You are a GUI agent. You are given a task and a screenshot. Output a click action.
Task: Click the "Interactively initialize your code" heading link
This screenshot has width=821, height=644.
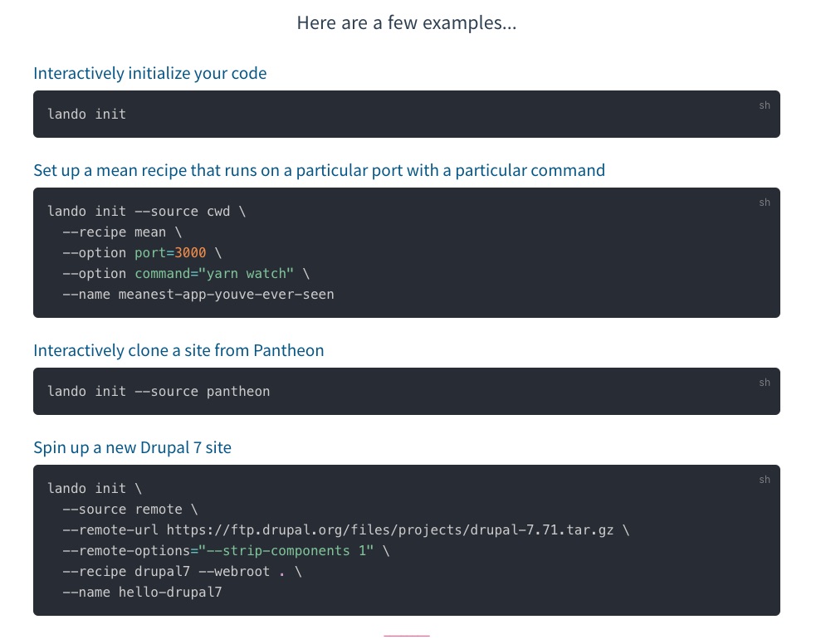click(x=150, y=73)
